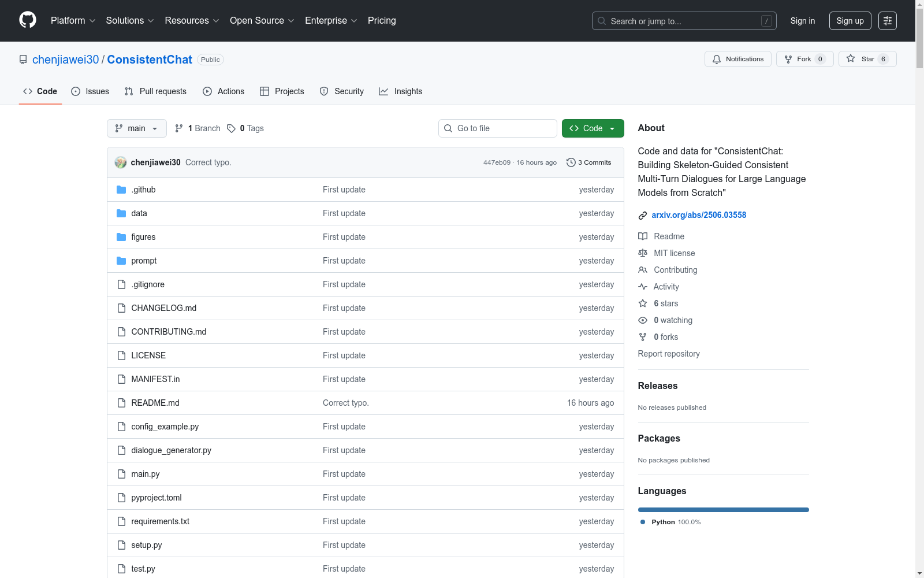Click the forks icon in About
The width and height of the screenshot is (924, 578).
[643, 337]
